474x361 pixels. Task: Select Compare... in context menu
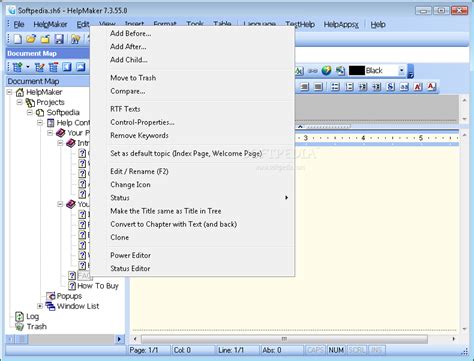click(x=128, y=91)
